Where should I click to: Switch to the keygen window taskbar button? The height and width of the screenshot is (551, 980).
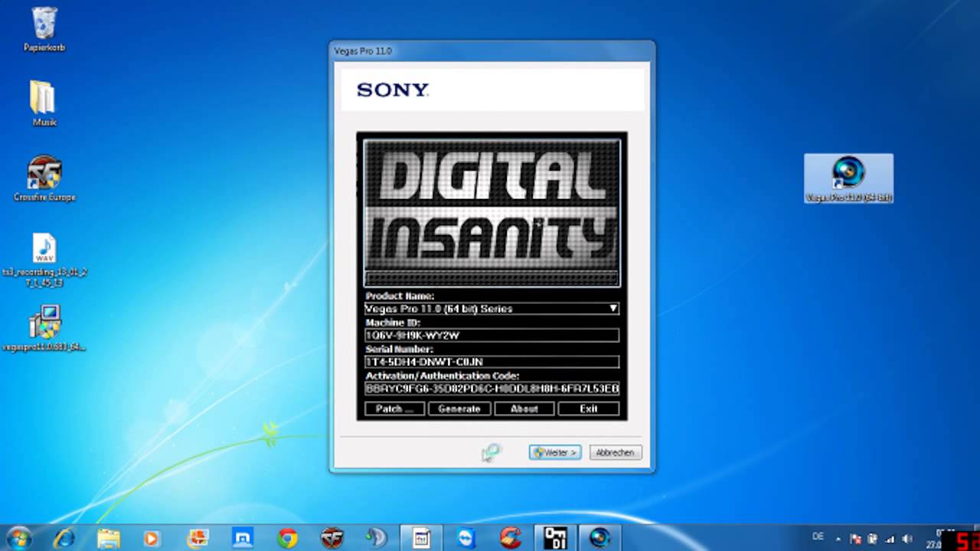555,538
